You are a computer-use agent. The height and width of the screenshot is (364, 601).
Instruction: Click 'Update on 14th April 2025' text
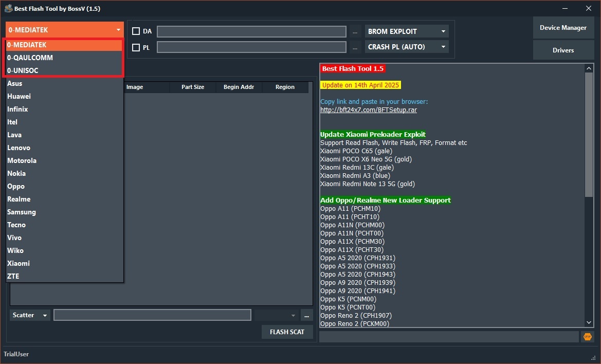361,85
